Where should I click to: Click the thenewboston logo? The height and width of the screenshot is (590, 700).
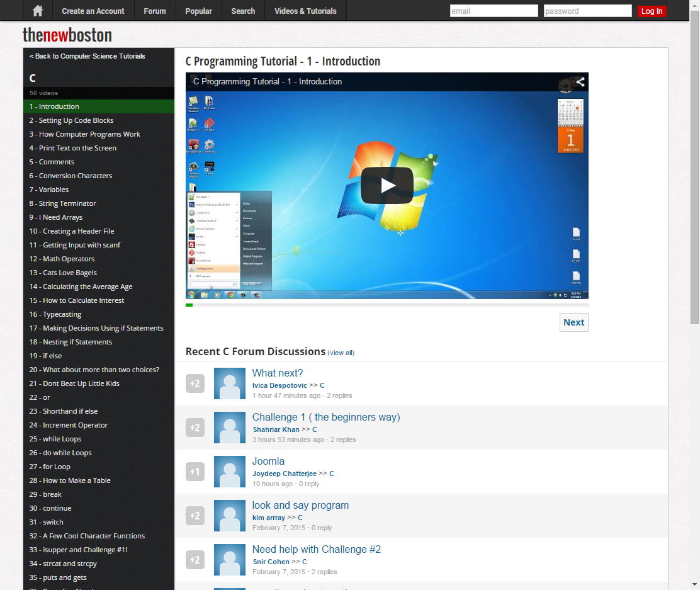pyautogui.click(x=67, y=35)
